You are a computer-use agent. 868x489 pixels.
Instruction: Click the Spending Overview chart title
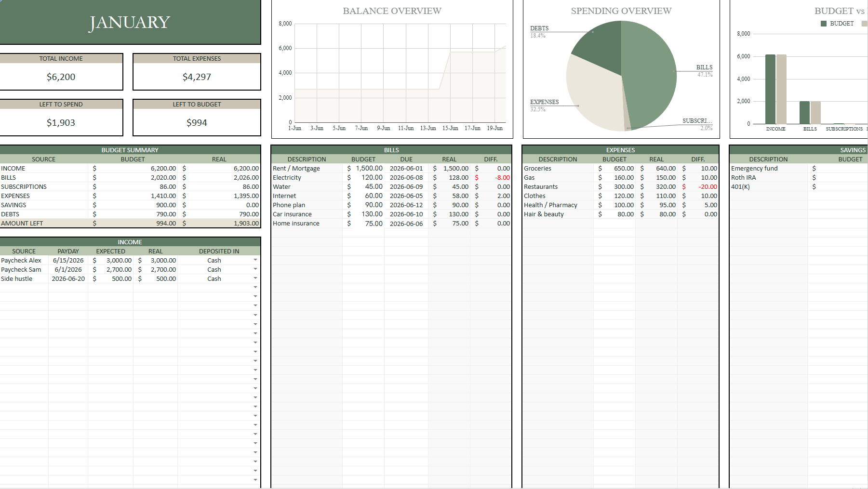point(621,11)
